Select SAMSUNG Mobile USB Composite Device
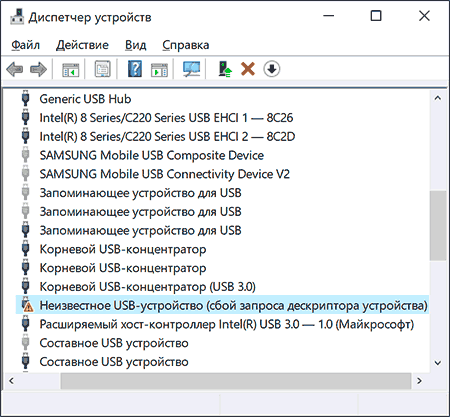This screenshot has height=417, width=450. [152, 155]
